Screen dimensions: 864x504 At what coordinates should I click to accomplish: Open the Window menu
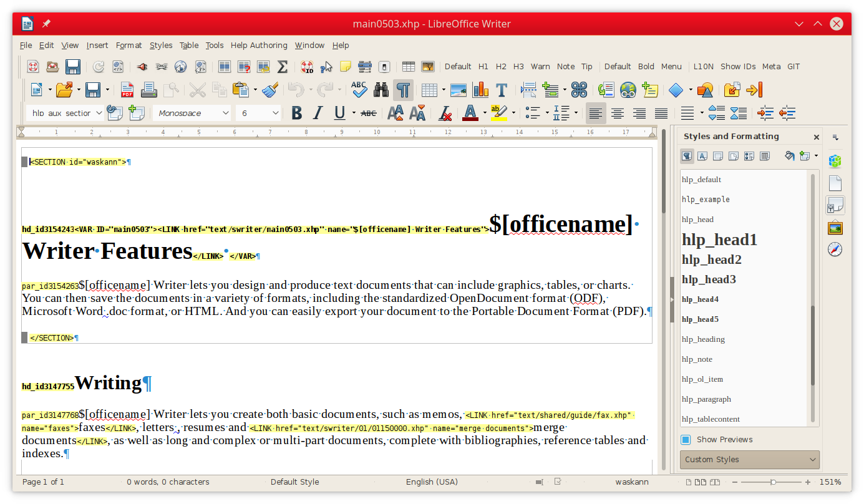click(309, 46)
